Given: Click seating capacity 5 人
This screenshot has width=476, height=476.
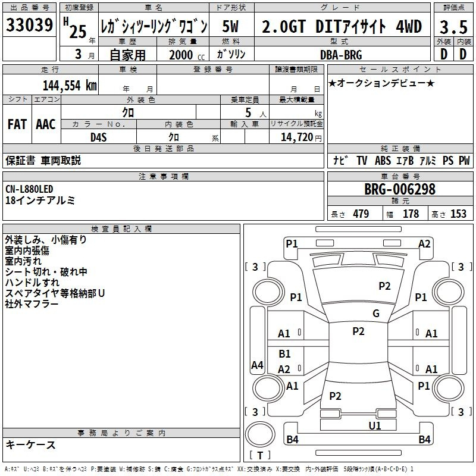Looking at the screenshot, I should click(256, 113).
